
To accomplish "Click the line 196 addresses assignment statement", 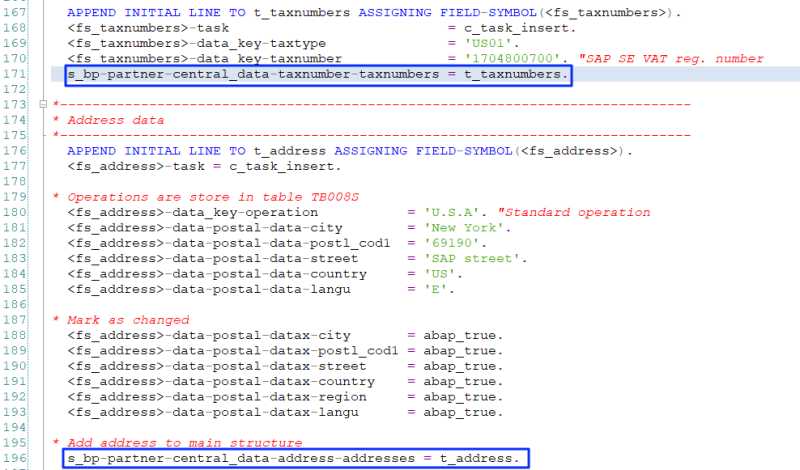I will [x=293, y=458].
